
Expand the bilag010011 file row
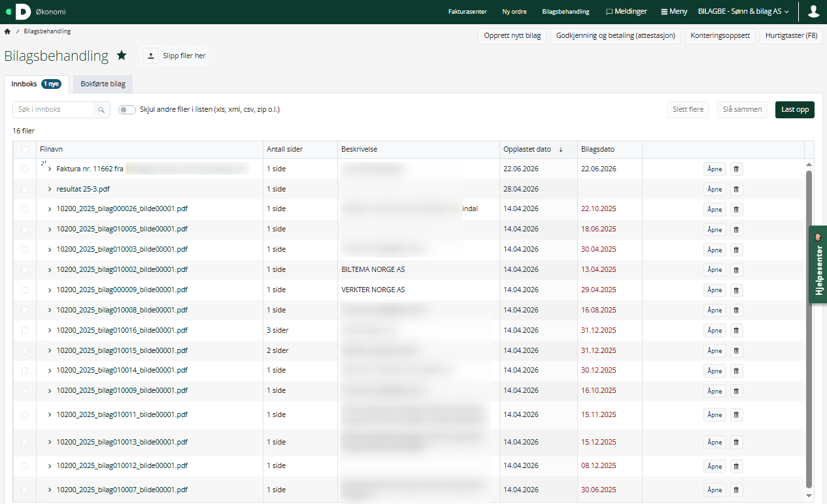point(50,414)
